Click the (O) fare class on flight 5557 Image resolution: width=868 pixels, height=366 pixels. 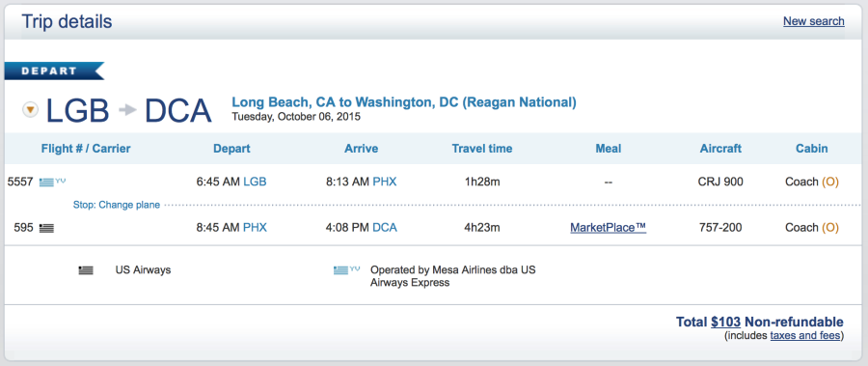(x=829, y=182)
